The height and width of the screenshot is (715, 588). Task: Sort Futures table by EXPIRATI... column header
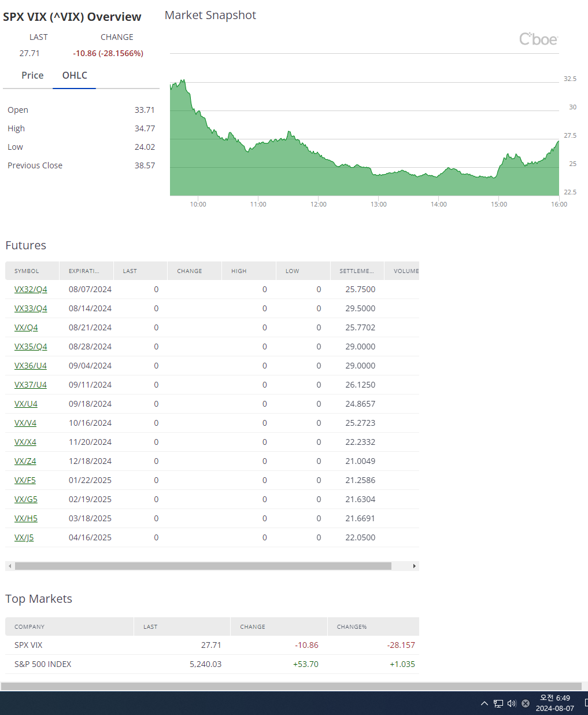87,271
